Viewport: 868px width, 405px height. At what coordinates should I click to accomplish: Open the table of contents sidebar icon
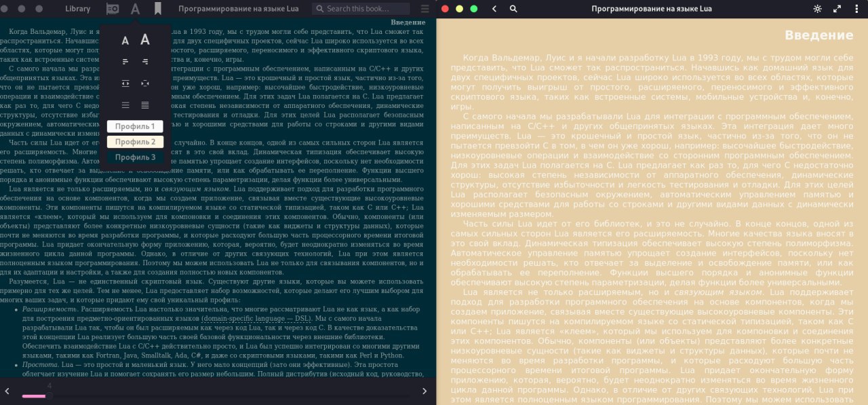click(113, 9)
